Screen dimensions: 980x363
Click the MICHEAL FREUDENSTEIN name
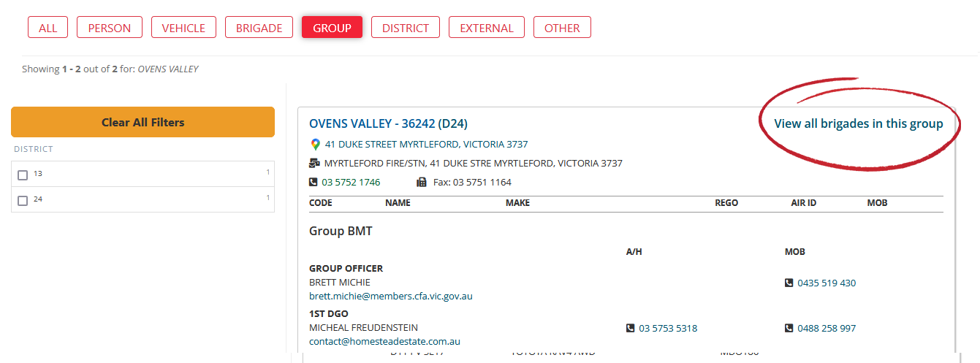coord(363,328)
